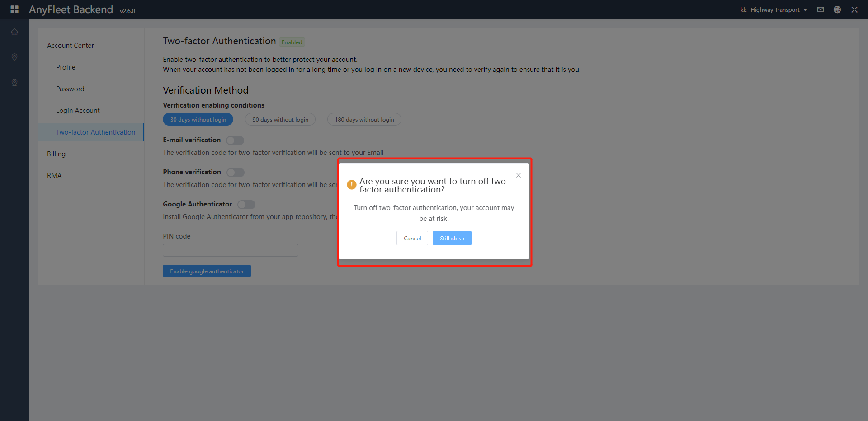This screenshot has height=421, width=868.
Task: Open the kk--Highway Transport dropdown
Action: point(773,9)
